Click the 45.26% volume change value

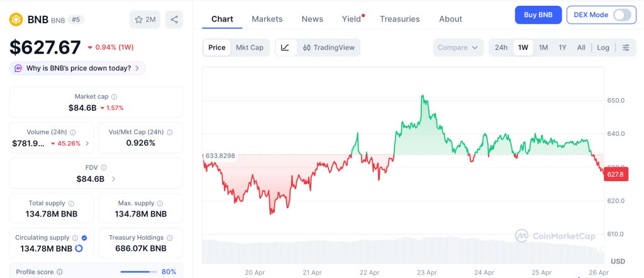(68, 144)
